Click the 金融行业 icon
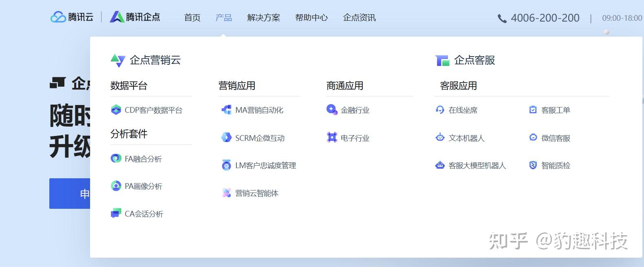Image resolution: width=644 pixels, height=267 pixels. pyautogui.click(x=332, y=109)
